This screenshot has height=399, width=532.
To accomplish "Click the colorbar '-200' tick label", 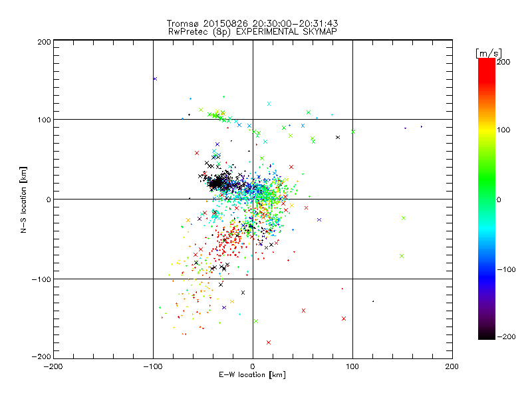I will pyautogui.click(x=506, y=336).
